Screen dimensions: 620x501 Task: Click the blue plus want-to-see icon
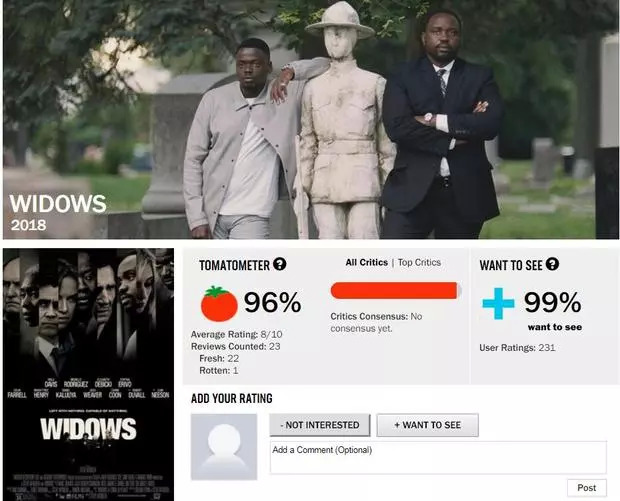[498, 303]
